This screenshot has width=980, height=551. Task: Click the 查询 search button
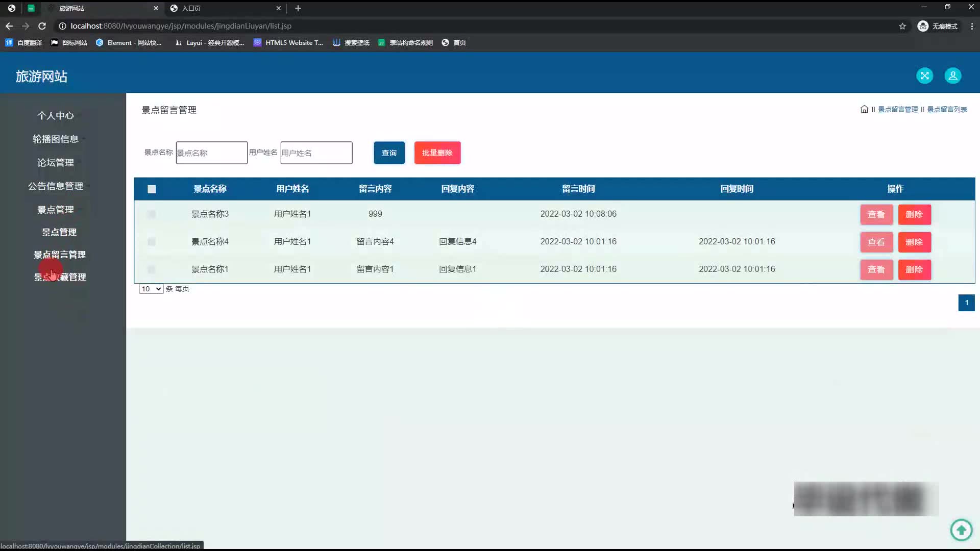389,153
